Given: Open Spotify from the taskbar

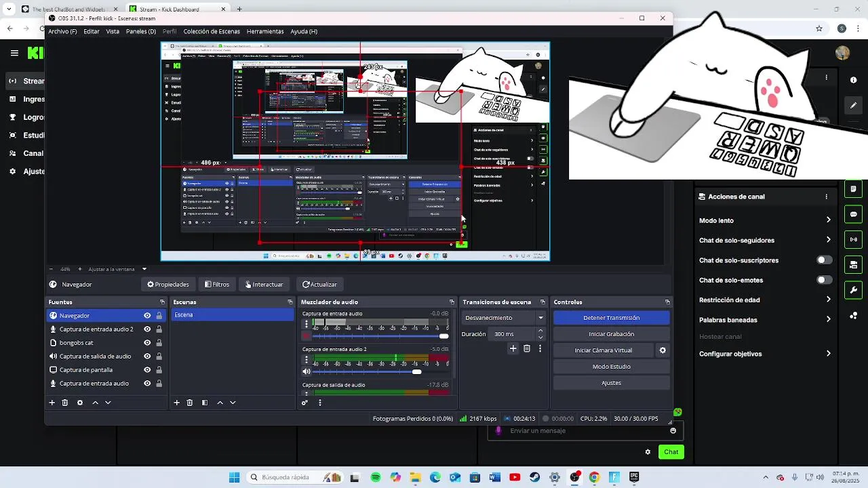Looking at the screenshot, I should (x=376, y=478).
